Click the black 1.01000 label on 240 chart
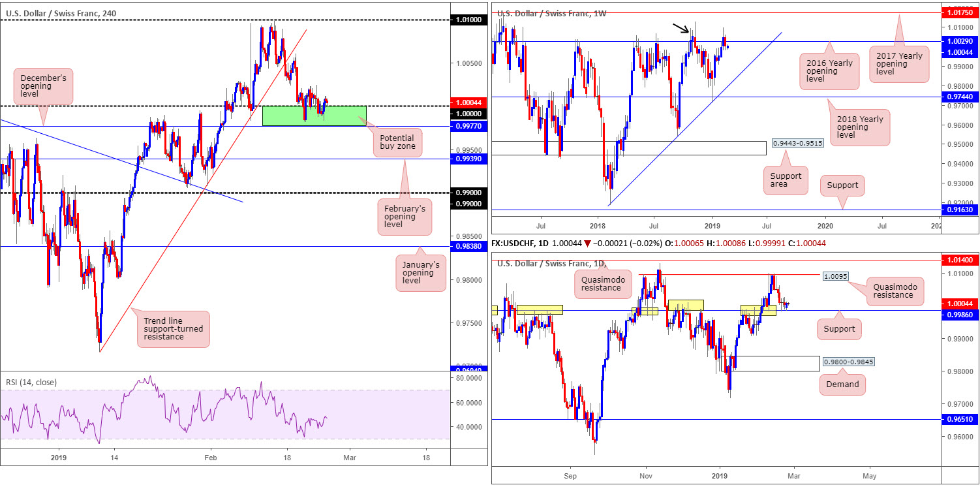The image size is (980, 487). coord(469,21)
